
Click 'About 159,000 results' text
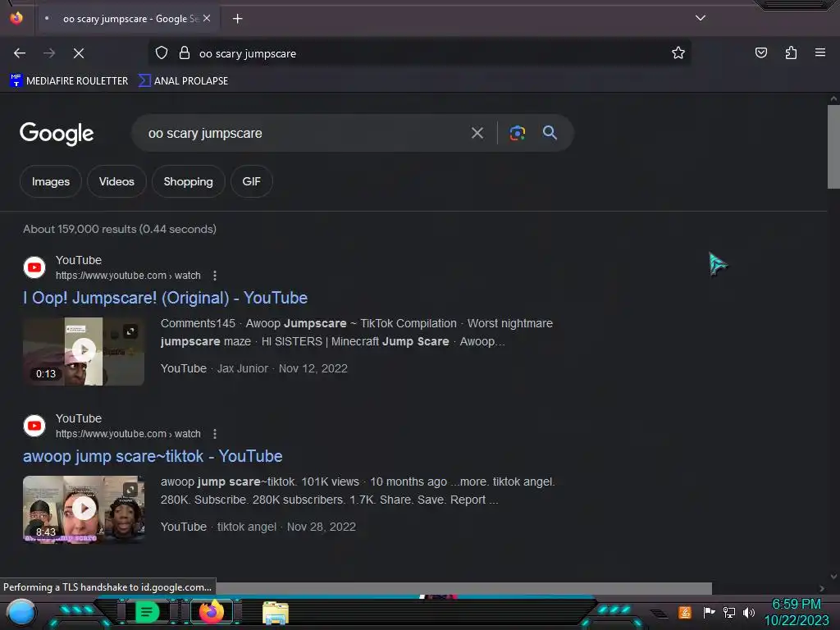(x=120, y=230)
